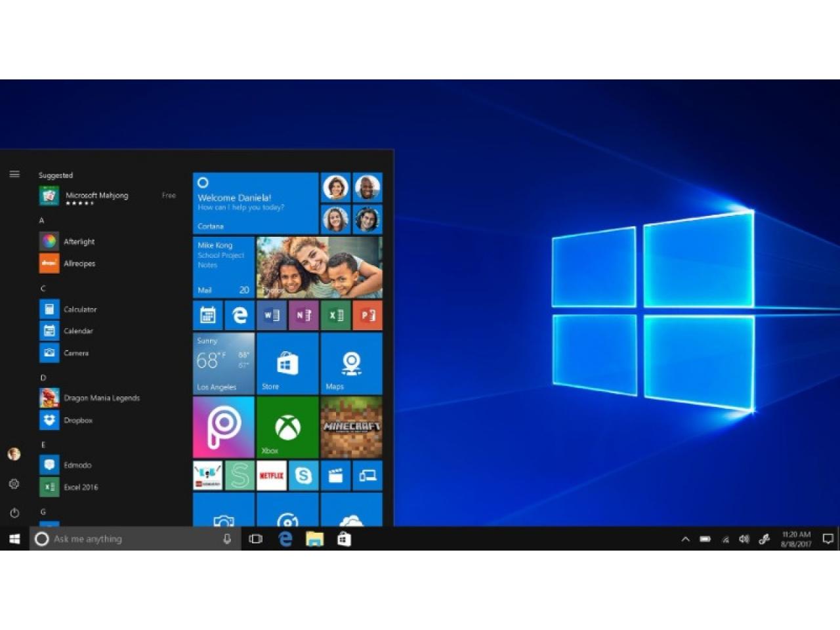840x630 pixels.
Task: Open the Power options button
Action: (14, 513)
